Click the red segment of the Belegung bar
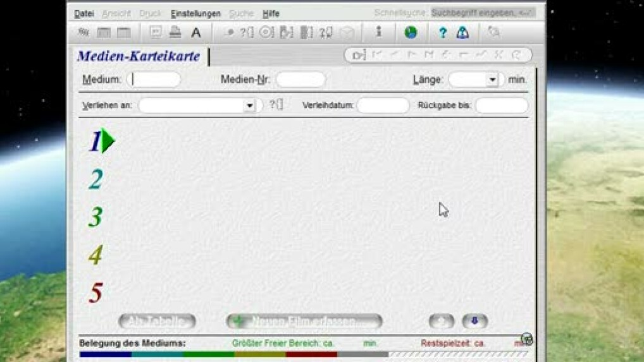 [311, 354]
